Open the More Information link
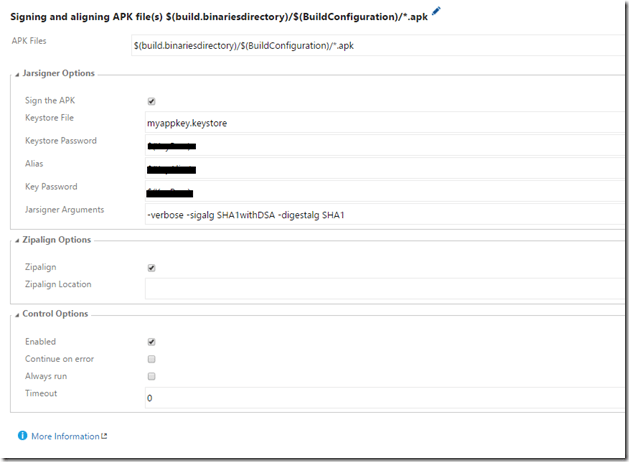This screenshot has height=462, width=629. pos(65,436)
